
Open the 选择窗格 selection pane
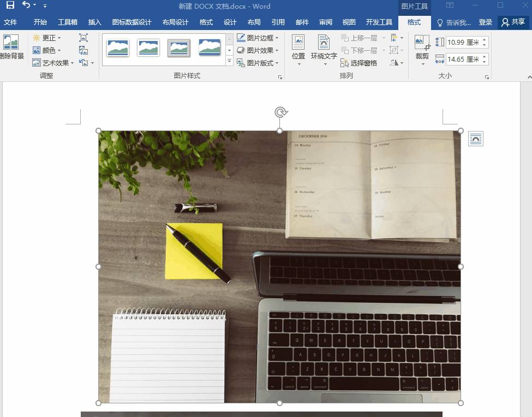tap(359, 63)
